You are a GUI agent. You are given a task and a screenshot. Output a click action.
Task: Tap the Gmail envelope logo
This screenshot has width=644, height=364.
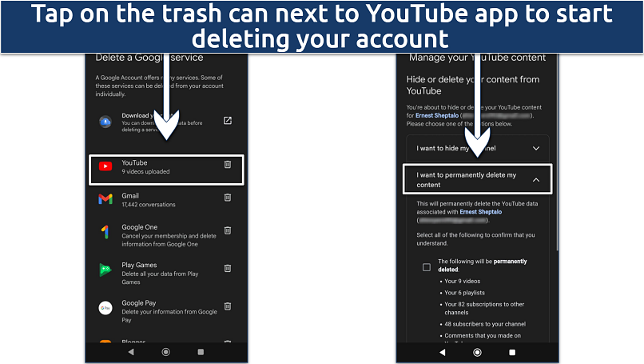tap(105, 199)
